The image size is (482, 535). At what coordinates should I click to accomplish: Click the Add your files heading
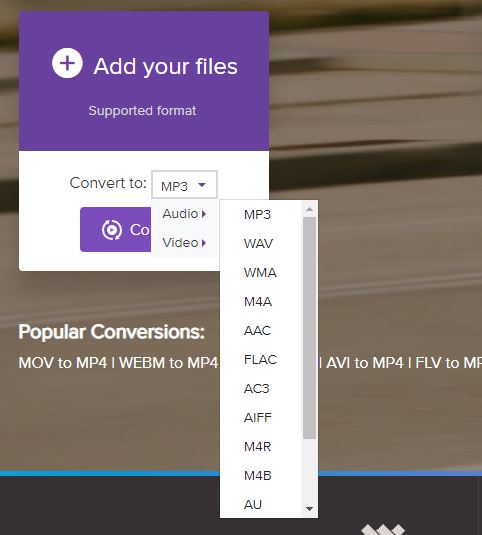(165, 67)
